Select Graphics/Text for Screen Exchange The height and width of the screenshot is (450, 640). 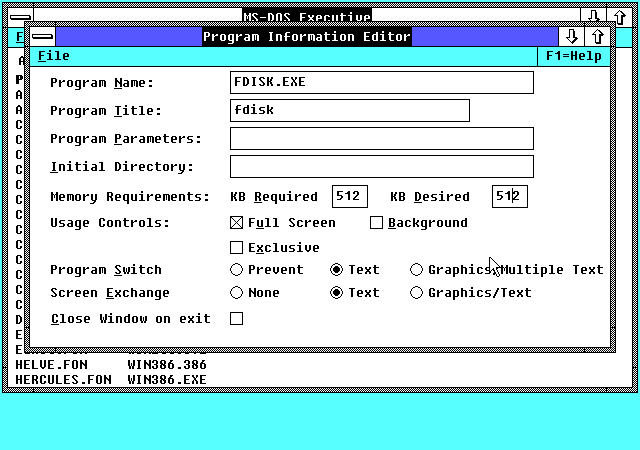click(416, 292)
